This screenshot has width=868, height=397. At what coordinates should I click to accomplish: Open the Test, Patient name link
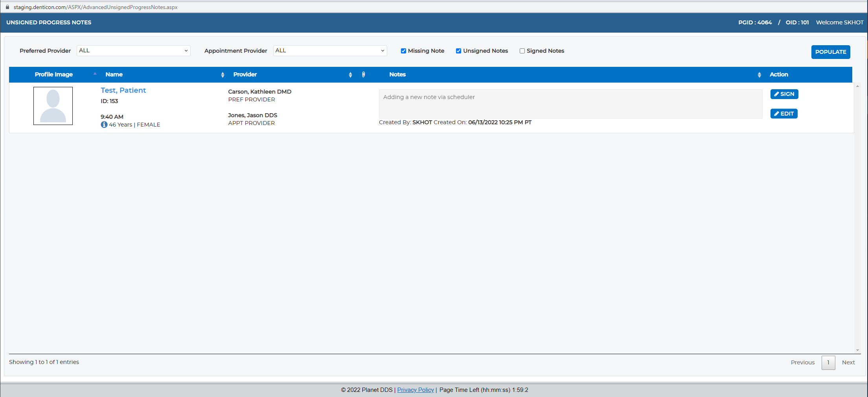[123, 90]
